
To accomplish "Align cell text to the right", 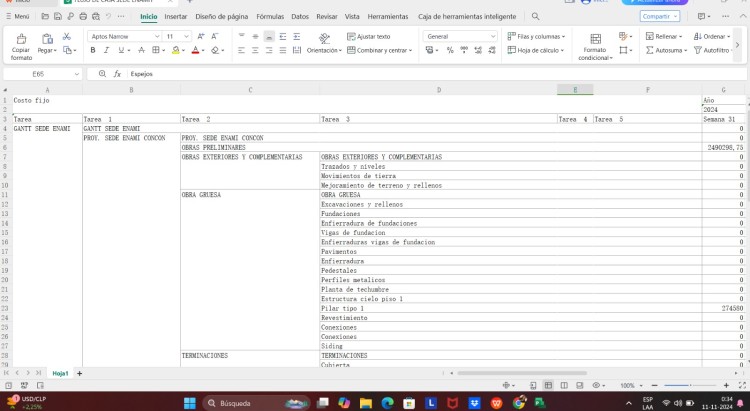I will point(269,50).
